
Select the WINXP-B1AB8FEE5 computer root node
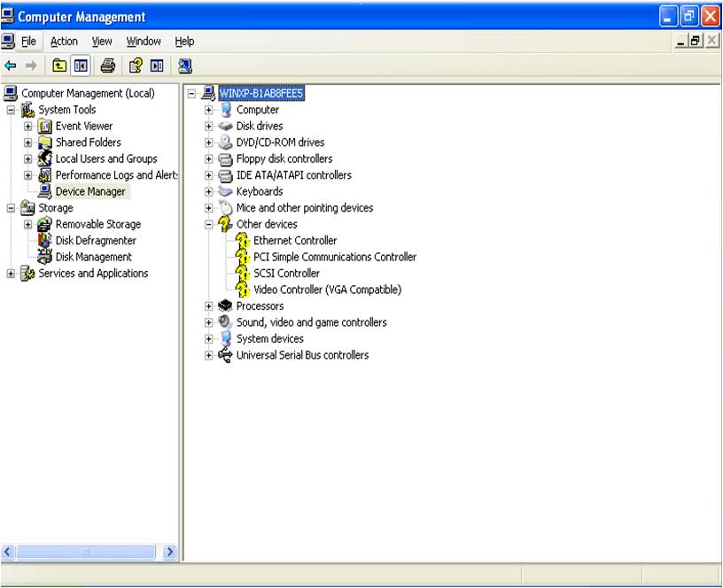pos(261,93)
